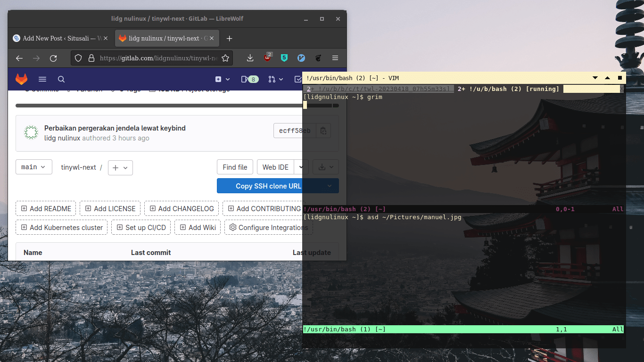Open GitLab issues counter showing 8
644x362 pixels.
click(249, 79)
